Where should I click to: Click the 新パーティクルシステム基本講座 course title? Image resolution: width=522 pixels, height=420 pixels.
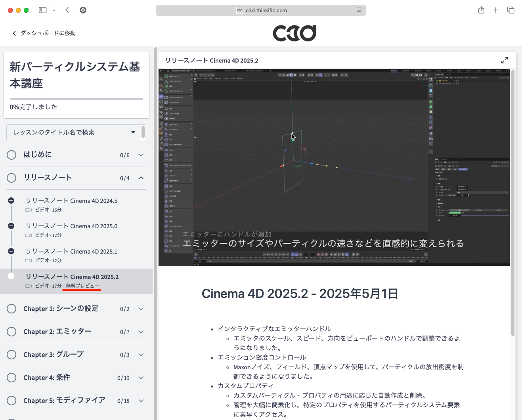75,75
